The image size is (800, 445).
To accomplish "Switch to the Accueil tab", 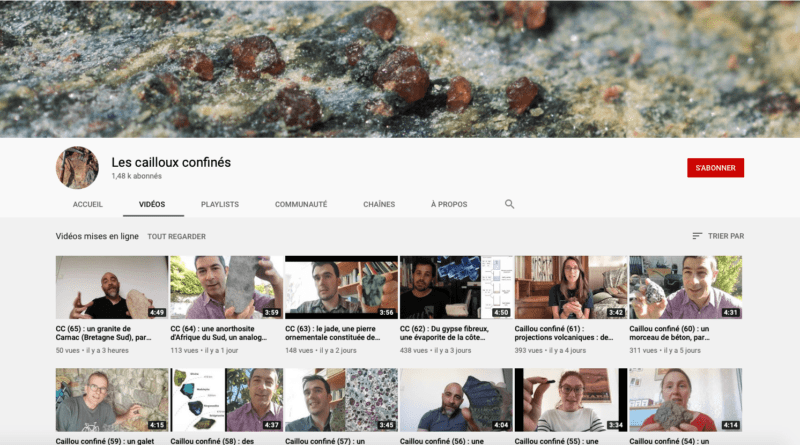I will [x=88, y=204].
